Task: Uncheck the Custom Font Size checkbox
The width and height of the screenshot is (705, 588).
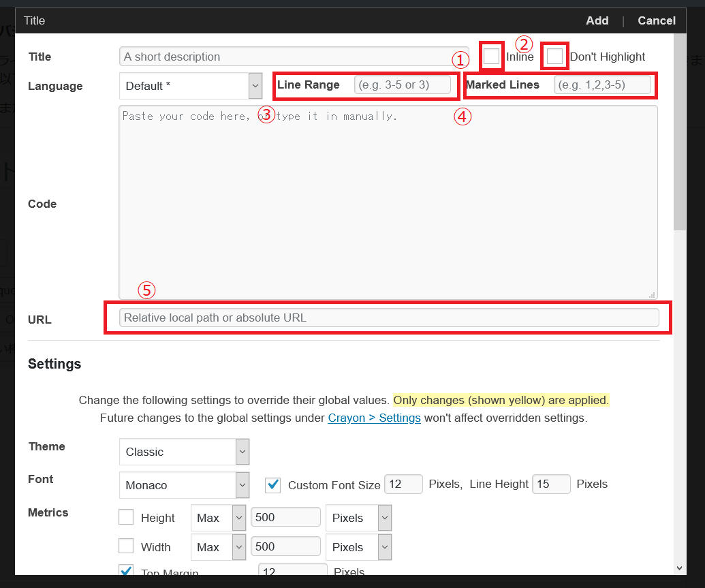Action: point(273,484)
